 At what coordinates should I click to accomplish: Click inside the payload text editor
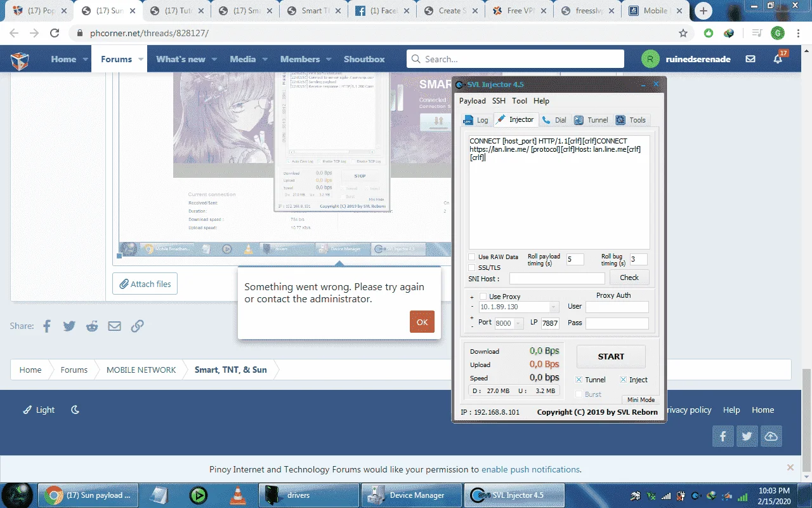click(x=560, y=192)
